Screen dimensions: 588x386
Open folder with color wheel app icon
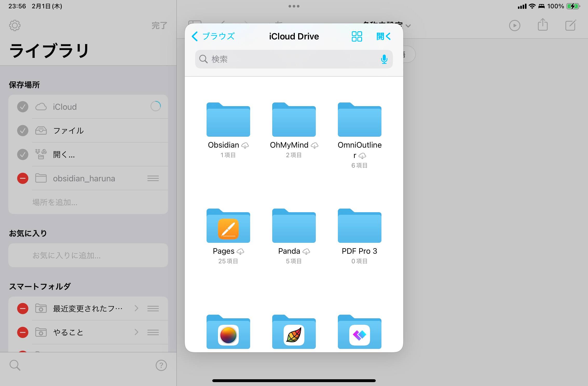click(x=228, y=332)
